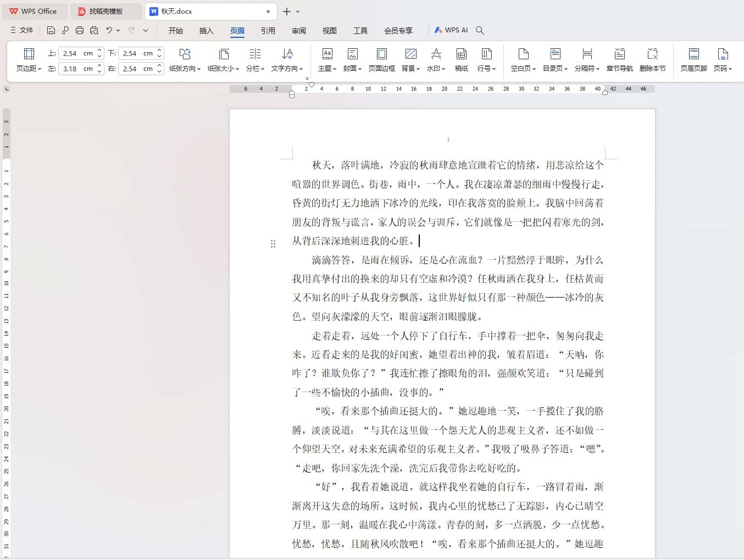
Task: Click the print preview icon
Action: 94,30
